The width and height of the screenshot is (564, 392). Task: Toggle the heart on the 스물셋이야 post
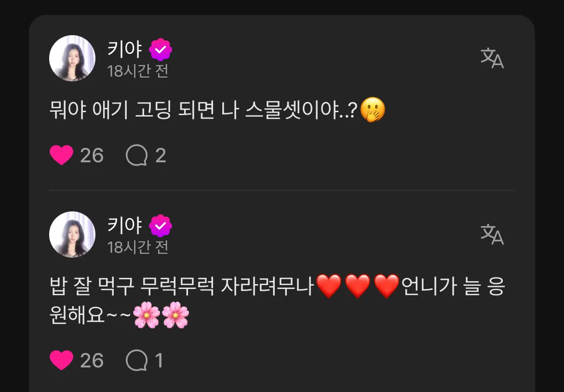coord(61,155)
